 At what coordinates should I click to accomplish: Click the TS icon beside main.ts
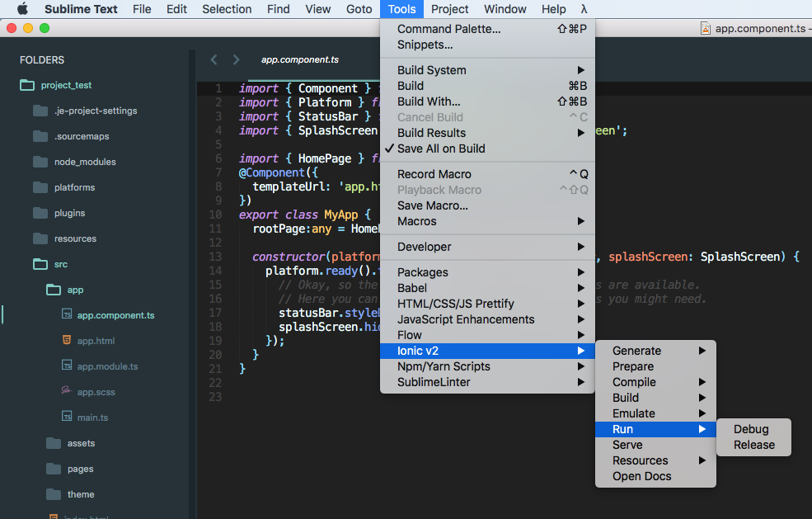click(x=67, y=417)
